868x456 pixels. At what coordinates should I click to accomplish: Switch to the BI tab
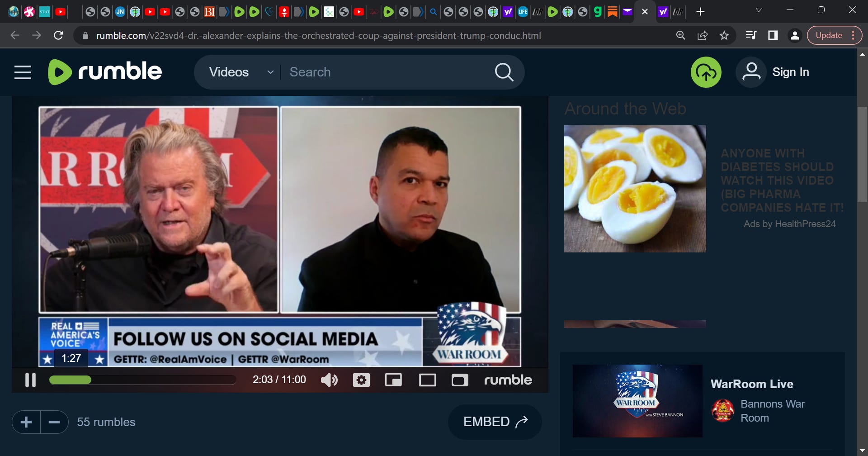pos(209,12)
